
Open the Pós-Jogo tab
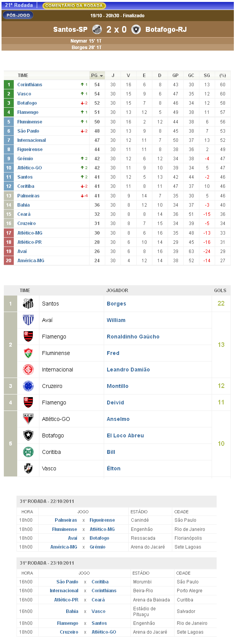coord(18,15)
